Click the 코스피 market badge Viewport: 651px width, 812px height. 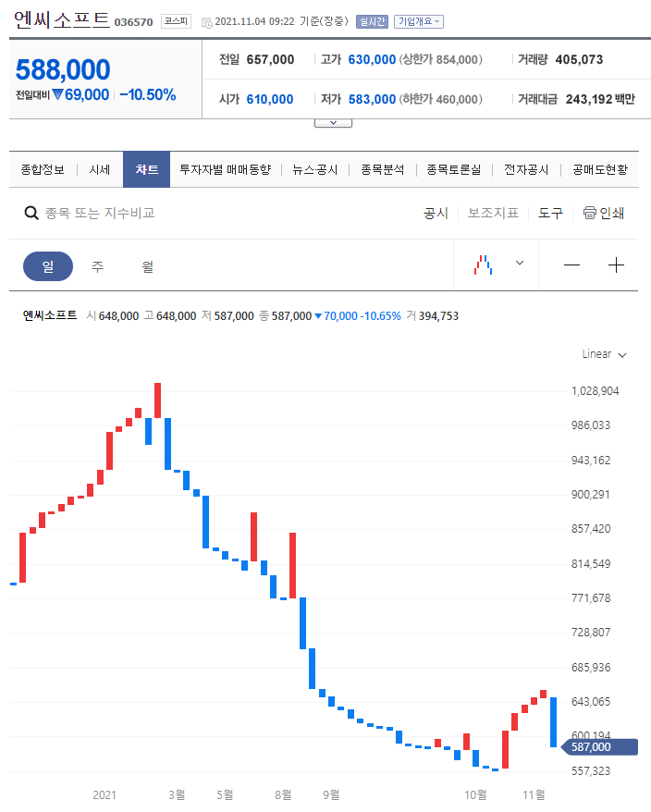[175, 21]
